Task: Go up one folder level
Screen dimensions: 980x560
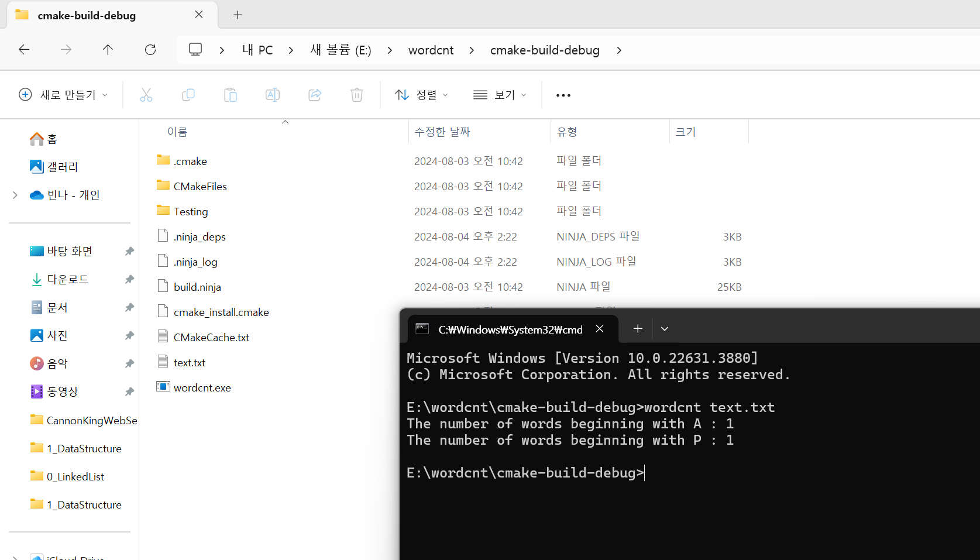Action: point(108,50)
